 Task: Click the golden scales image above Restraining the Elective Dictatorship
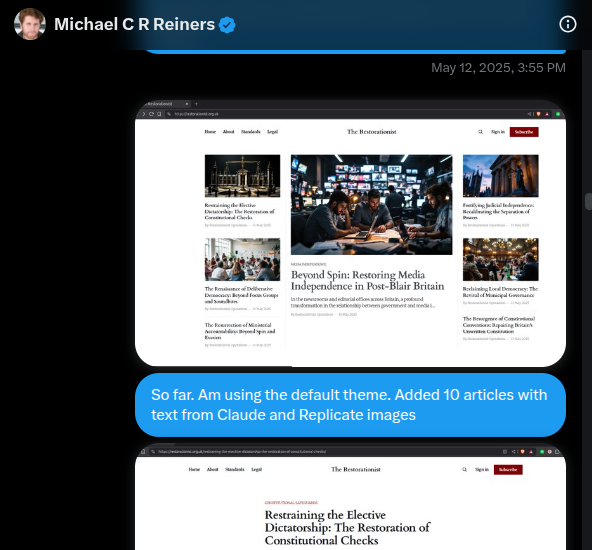tap(242, 176)
